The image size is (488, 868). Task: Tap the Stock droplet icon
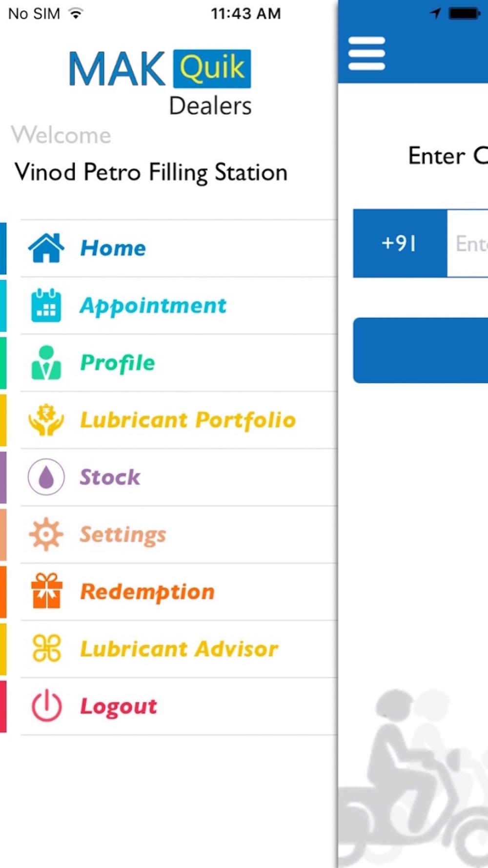coord(46,476)
